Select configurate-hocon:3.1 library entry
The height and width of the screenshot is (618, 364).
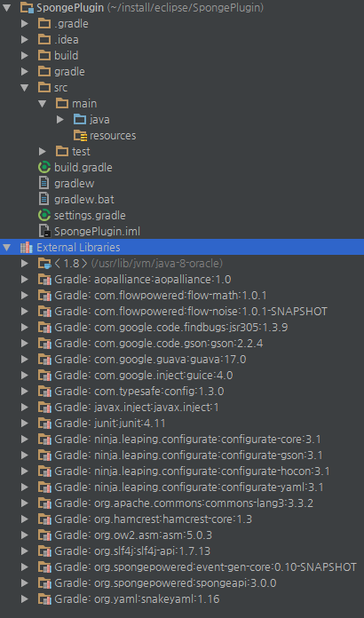click(182, 471)
